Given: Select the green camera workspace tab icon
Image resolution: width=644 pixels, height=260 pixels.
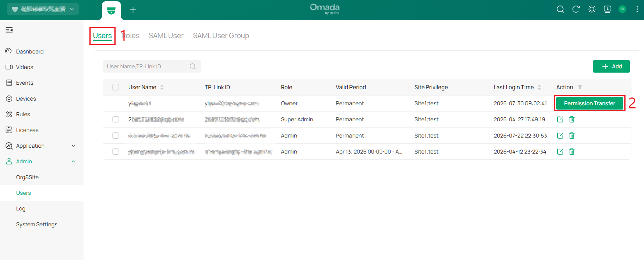Looking at the screenshot, I should coord(111,11).
